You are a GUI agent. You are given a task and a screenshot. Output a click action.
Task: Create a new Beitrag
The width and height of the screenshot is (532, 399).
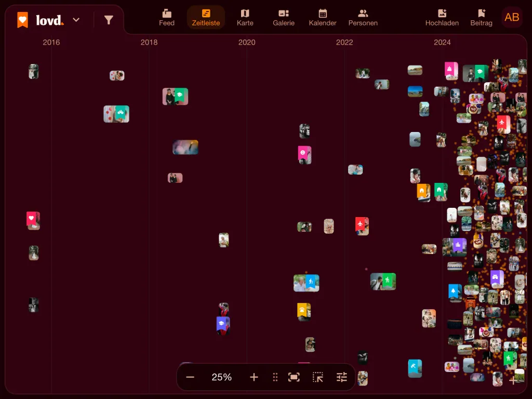[x=481, y=18]
